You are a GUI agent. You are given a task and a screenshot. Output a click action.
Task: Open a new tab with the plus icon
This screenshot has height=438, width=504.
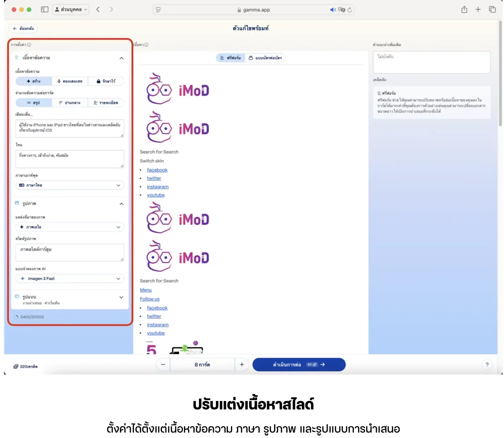click(x=478, y=10)
